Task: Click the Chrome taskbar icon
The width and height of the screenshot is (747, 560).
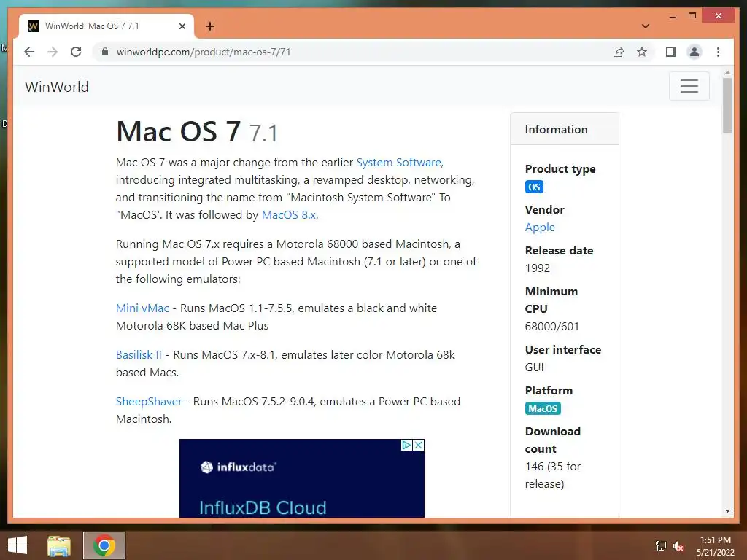Action: pyautogui.click(x=104, y=545)
